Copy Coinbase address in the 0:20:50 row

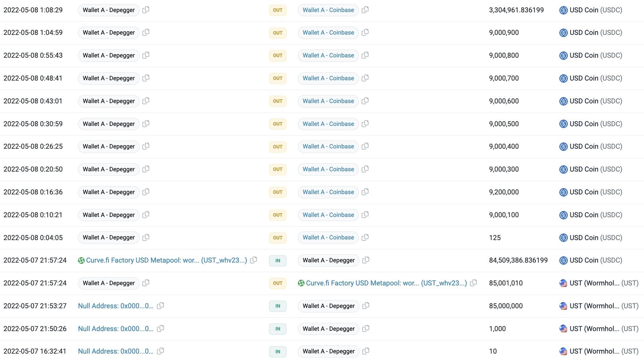(365, 169)
